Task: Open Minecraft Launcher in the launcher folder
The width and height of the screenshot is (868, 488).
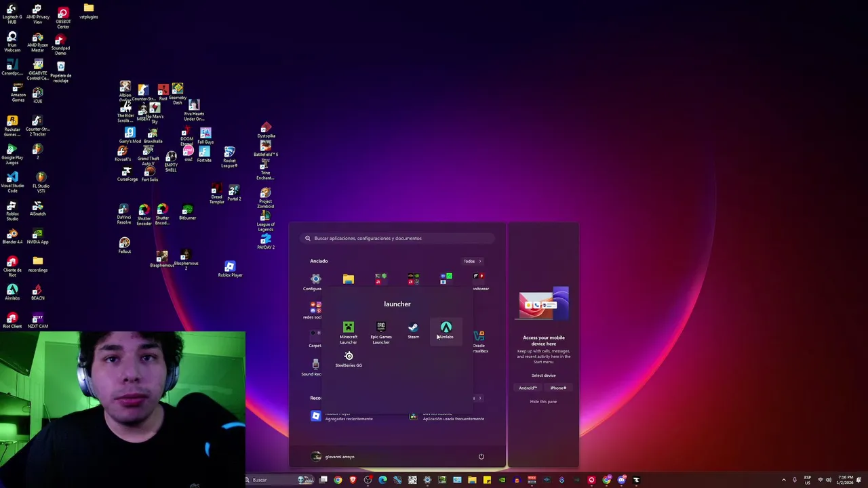Action: tap(349, 333)
